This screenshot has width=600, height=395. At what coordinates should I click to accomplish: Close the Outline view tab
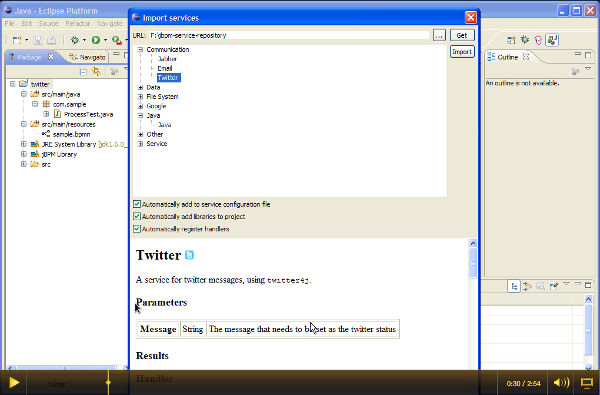pyautogui.click(x=526, y=57)
